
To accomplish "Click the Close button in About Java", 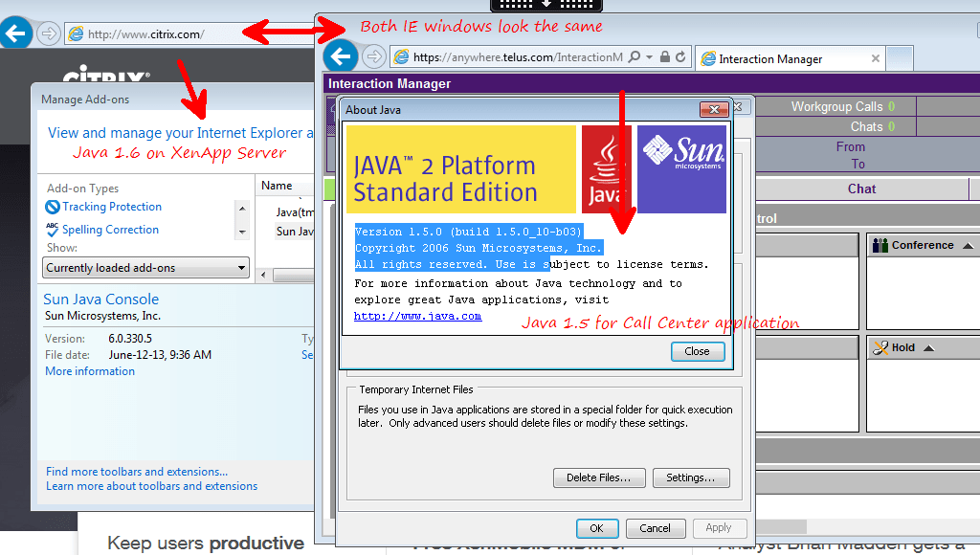I will 697,351.
